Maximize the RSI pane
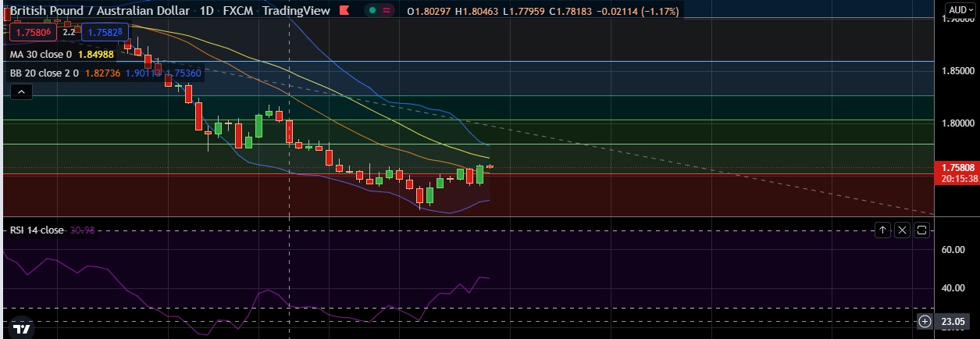The image size is (980, 339). [x=921, y=230]
